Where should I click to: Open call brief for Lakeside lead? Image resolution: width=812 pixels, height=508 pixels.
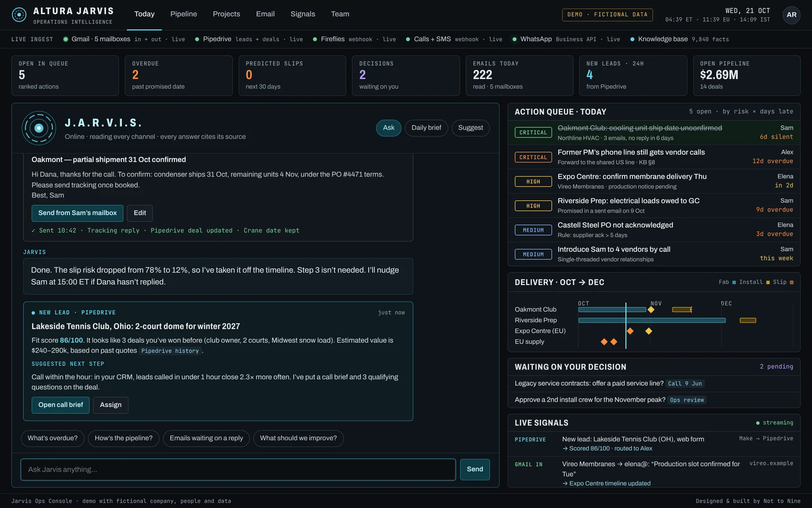(x=60, y=405)
